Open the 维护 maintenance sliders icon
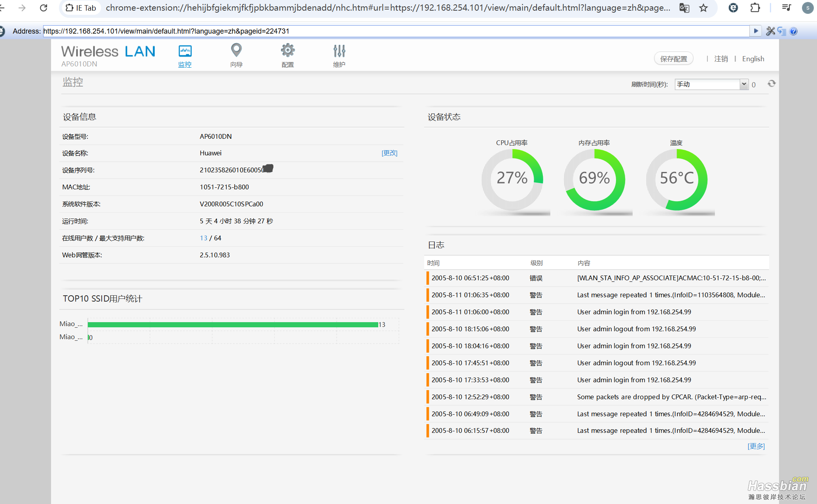The width and height of the screenshot is (817, 504). pyautogui.click(x=339, y=51)
